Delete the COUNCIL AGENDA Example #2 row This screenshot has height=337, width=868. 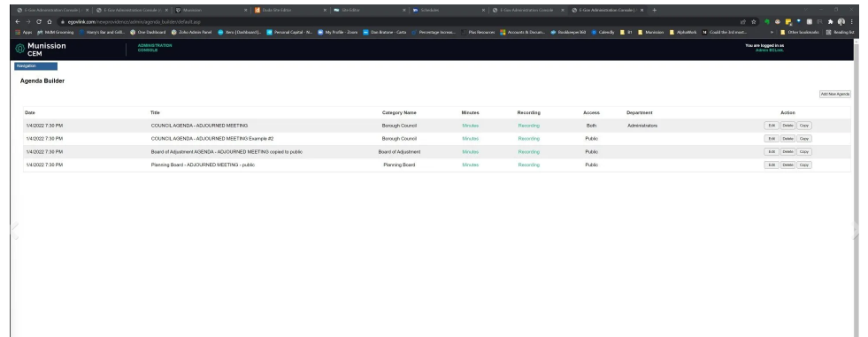pyautogui.click(x=787, y=139)
